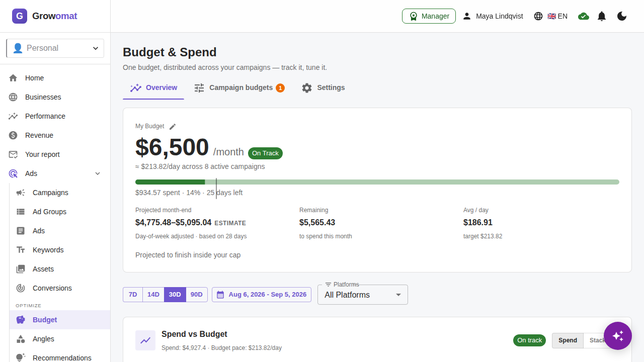Click the cloud sync status icon

584,16
